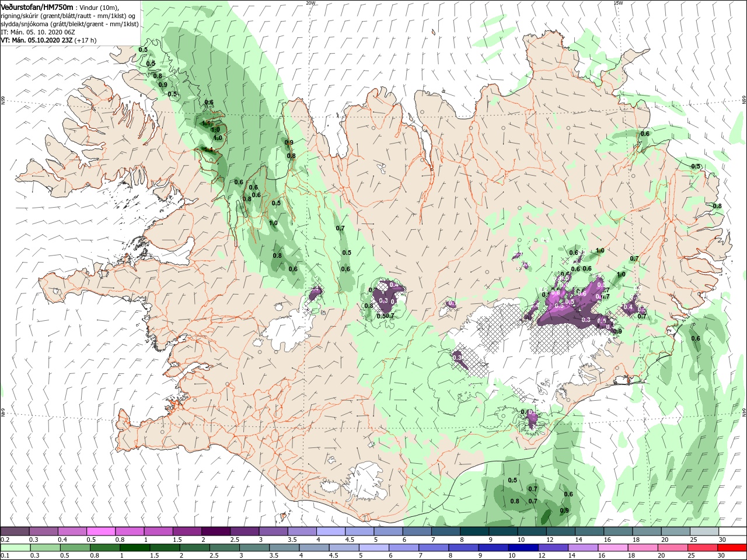Click the 'VT: Mán. 05.10.2020 23Z' valid time
This screenshot has height=560, width=747.
click(36, 40)
